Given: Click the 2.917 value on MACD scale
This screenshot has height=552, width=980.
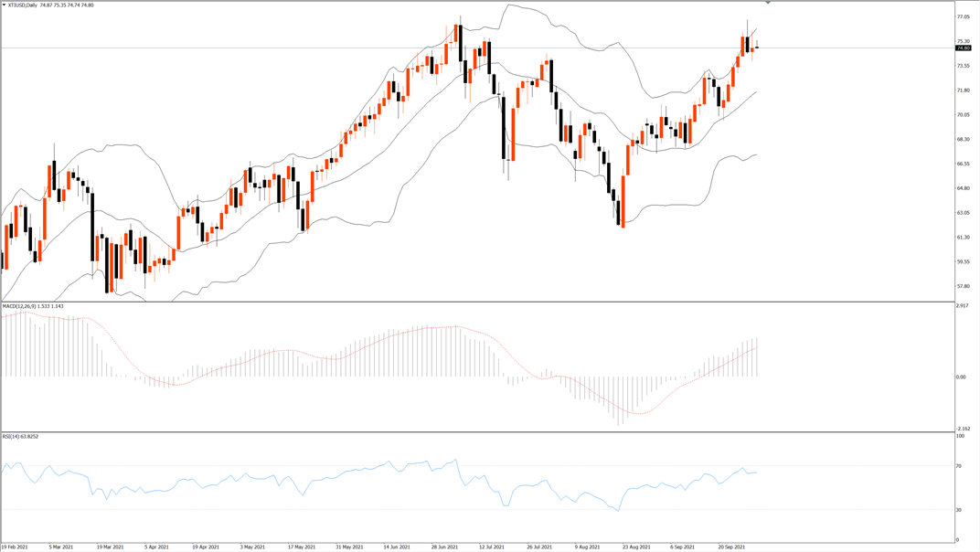Looking at the screenshot, I should point(963,305).
